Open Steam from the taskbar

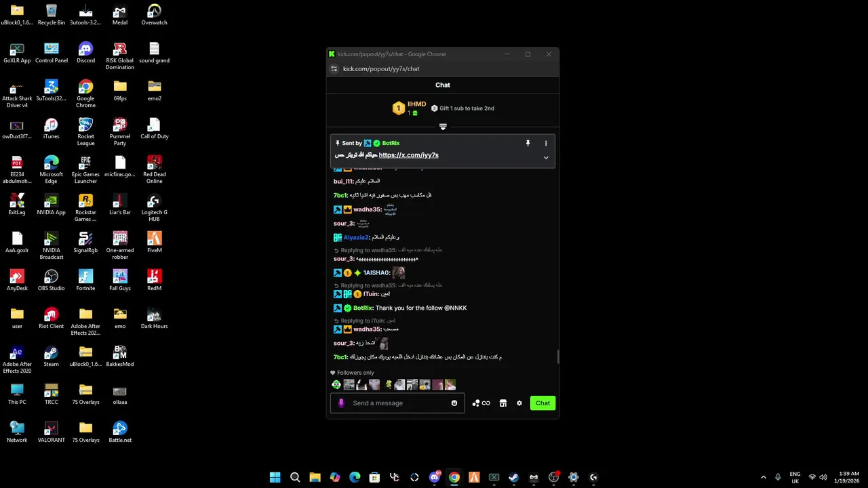tap(513, 477)
